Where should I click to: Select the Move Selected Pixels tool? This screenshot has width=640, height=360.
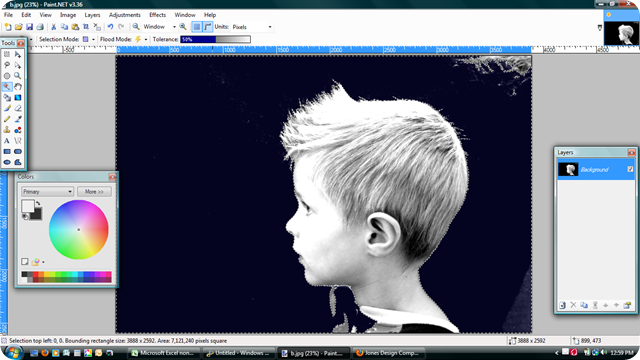(18, 54)
